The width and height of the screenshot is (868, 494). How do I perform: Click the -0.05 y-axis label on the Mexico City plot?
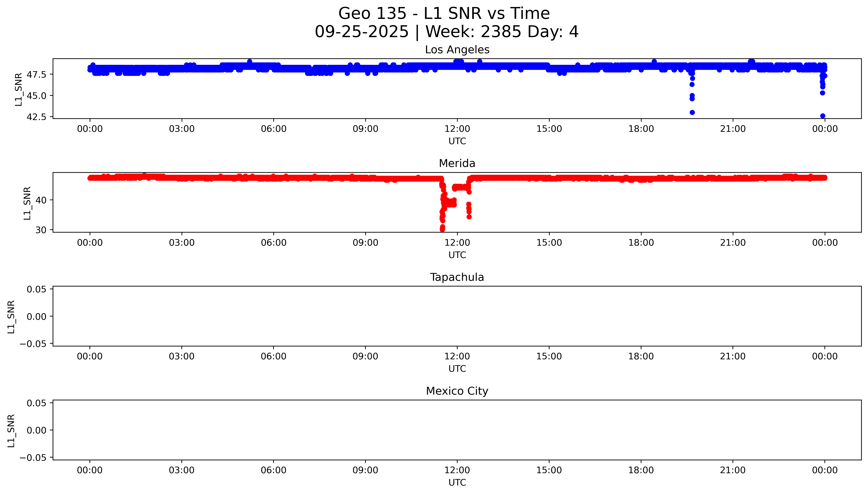(33, 458)
